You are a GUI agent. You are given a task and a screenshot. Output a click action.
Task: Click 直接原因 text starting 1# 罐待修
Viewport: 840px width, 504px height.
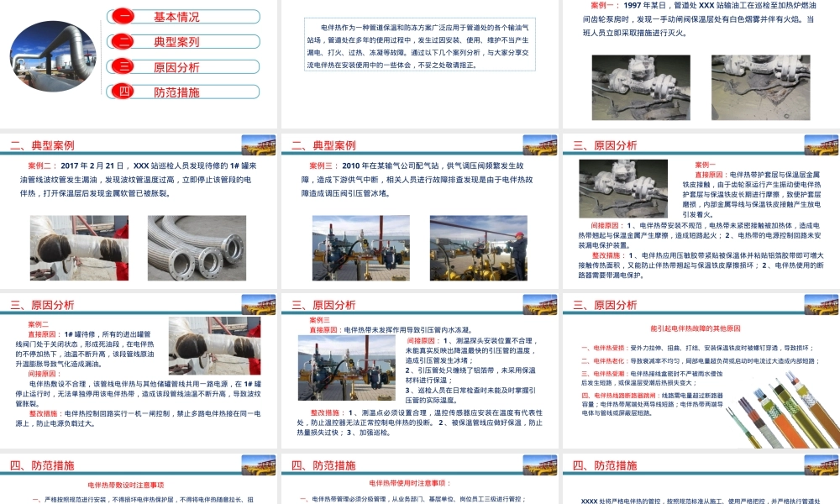click(x=85, y=349)
